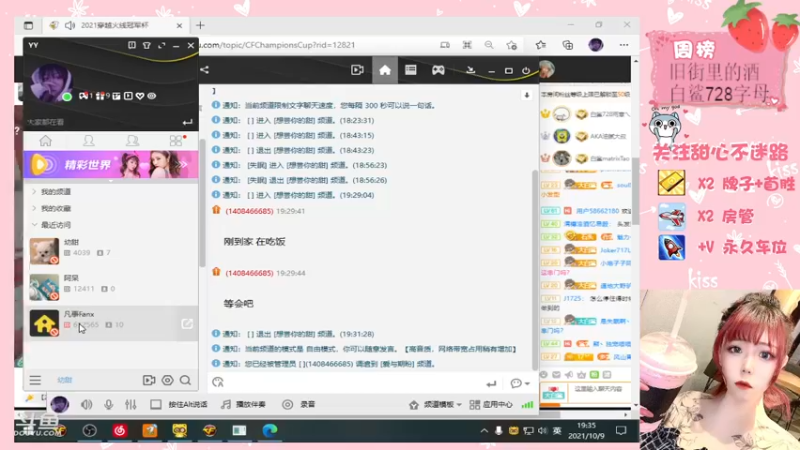Click the share icon in channel window header
Screen dimensions: 800x450
205,70
